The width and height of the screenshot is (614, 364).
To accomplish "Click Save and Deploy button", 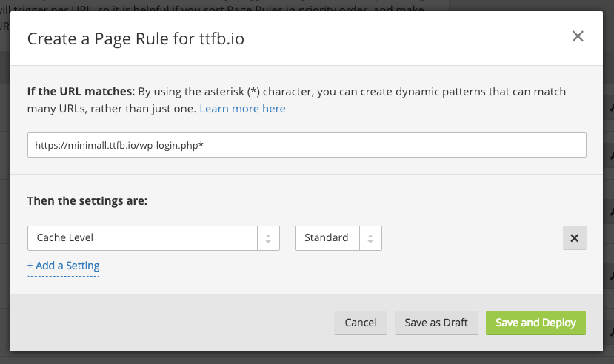I will click(x=535, y=323).
